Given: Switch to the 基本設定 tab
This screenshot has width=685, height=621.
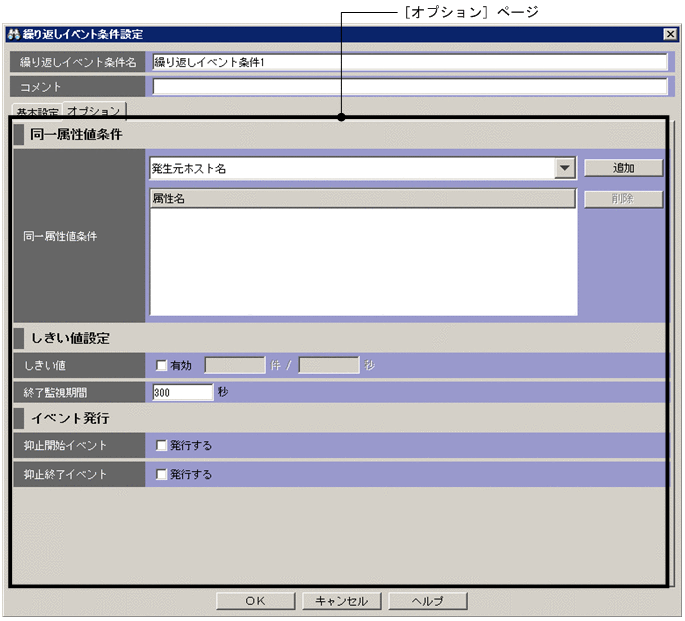Looking at the screenshot, I should click(x=37, y=112).
